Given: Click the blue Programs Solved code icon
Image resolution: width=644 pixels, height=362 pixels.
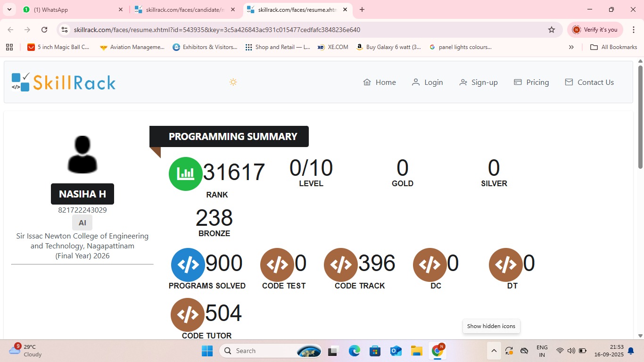Looking at the screenshot, I should 188,265.
